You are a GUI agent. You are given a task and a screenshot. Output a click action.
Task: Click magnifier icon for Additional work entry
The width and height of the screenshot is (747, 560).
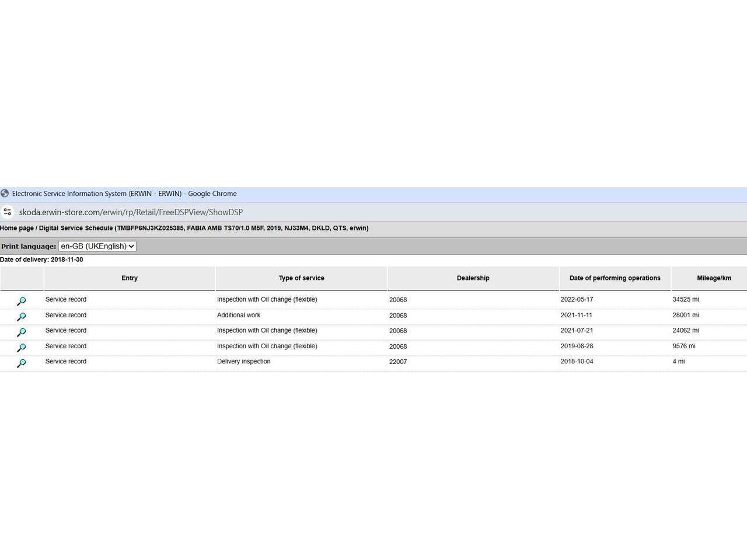(x=22, y=317)
